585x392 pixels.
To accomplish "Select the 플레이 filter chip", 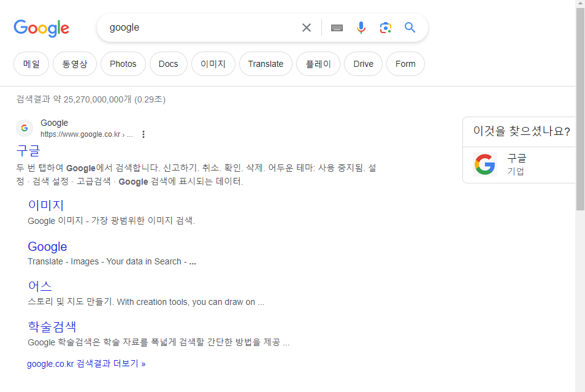I will pos(318,64).
